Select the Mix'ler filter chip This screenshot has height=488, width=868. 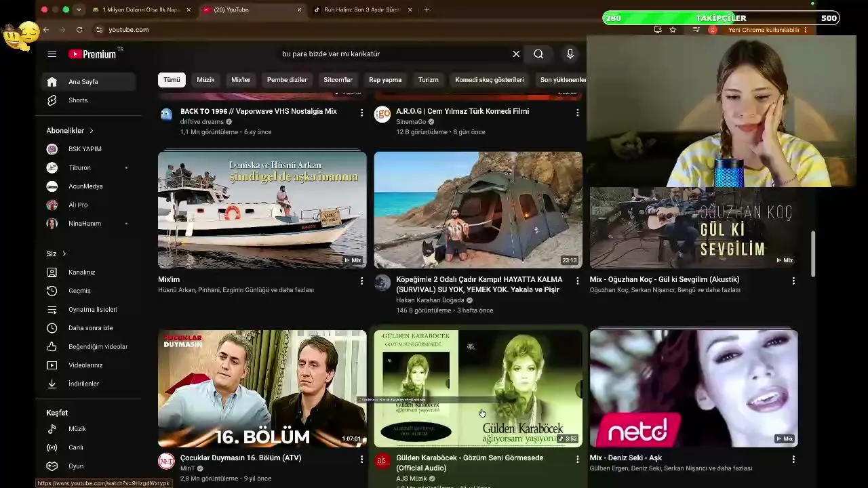241,80
